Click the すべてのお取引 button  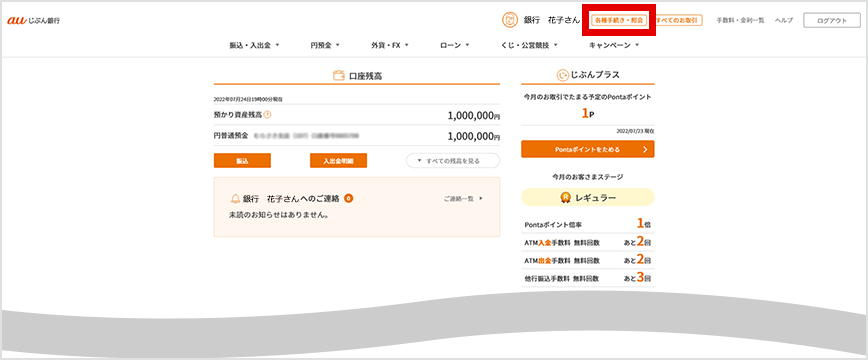pyautogui.click(x=679, y=20)
